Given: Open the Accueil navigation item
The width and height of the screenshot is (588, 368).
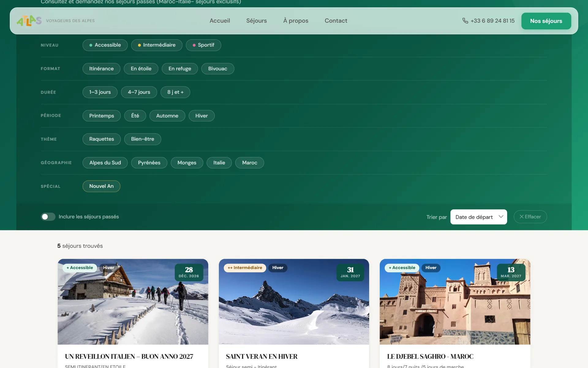Looking at the screenshot, I should (x=220, y=21).
